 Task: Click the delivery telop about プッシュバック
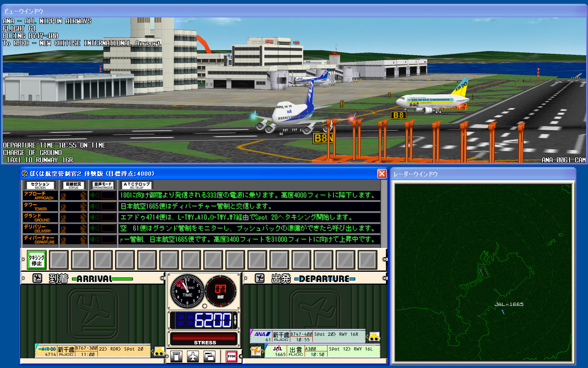(249, 228)
